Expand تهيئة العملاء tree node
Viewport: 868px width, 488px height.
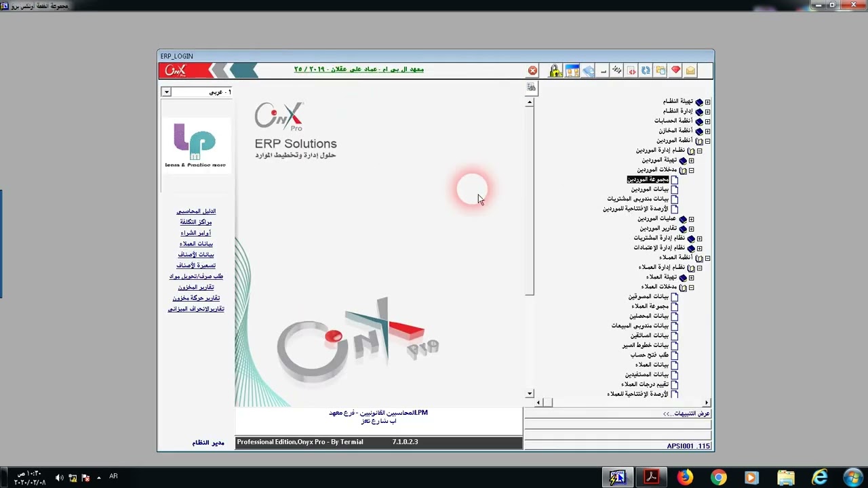[x=691, y=277]
